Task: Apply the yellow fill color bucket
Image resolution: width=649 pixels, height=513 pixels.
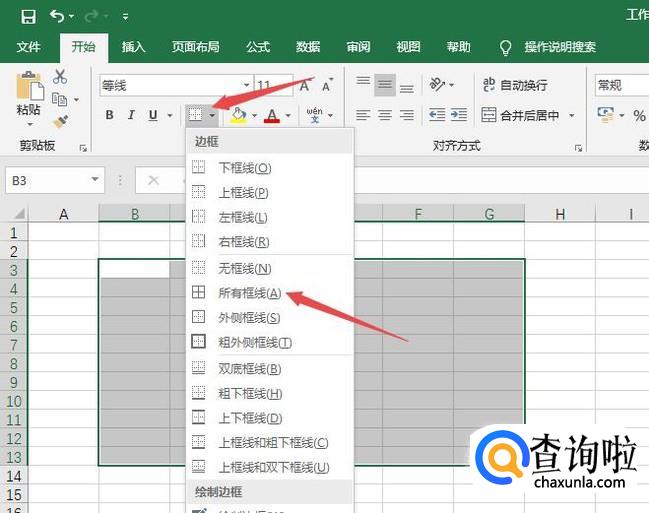Action: [238, 115]
